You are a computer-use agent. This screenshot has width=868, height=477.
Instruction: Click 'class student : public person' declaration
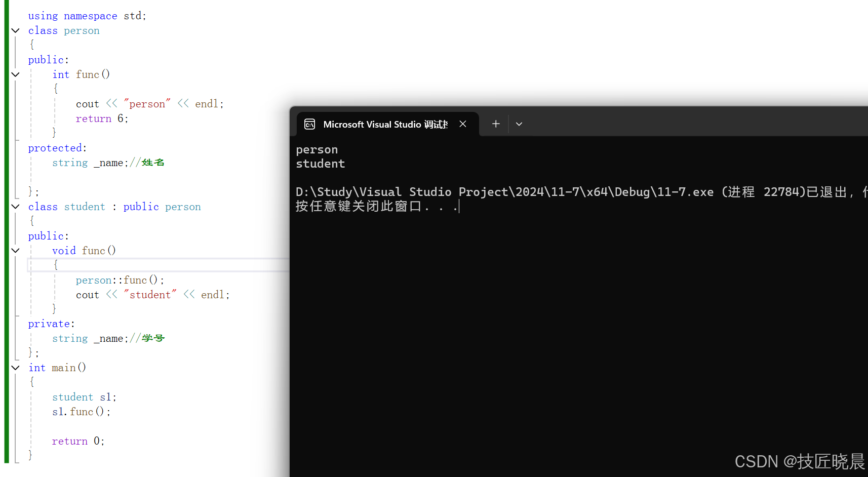point(114,207)
